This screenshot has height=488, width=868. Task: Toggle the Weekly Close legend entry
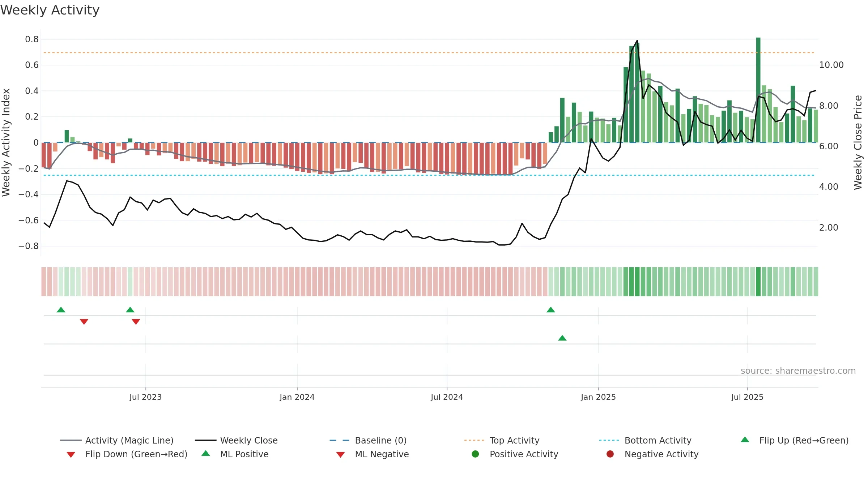tap(236, 440)
